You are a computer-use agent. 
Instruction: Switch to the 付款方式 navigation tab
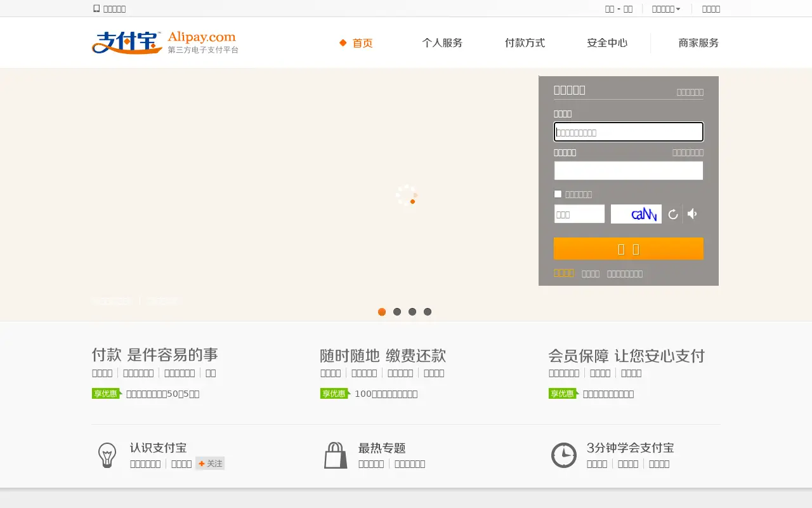pyautogui.click(x=525, y=43)
